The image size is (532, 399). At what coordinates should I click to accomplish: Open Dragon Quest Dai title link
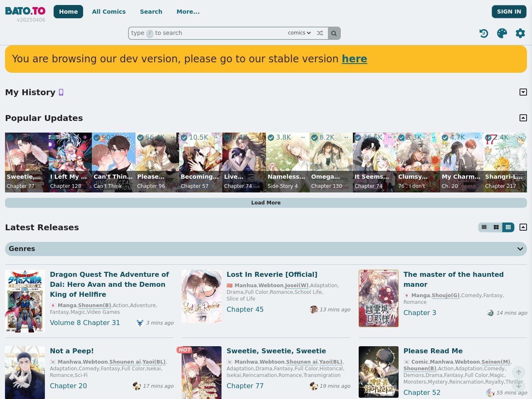click(x=109, y=284)
